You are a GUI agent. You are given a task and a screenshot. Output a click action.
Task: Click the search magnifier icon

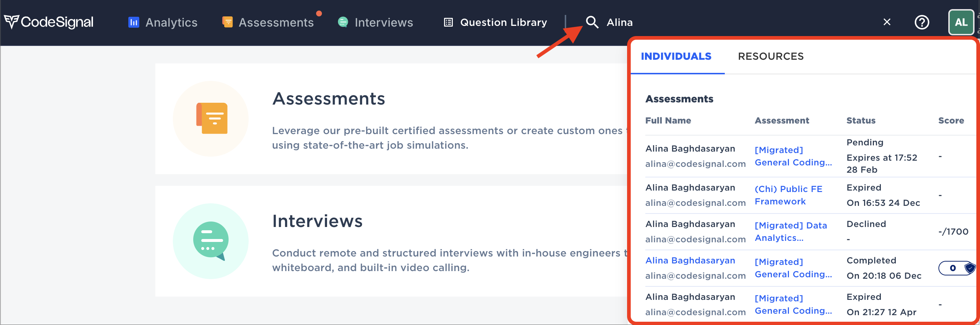[592, 22]
